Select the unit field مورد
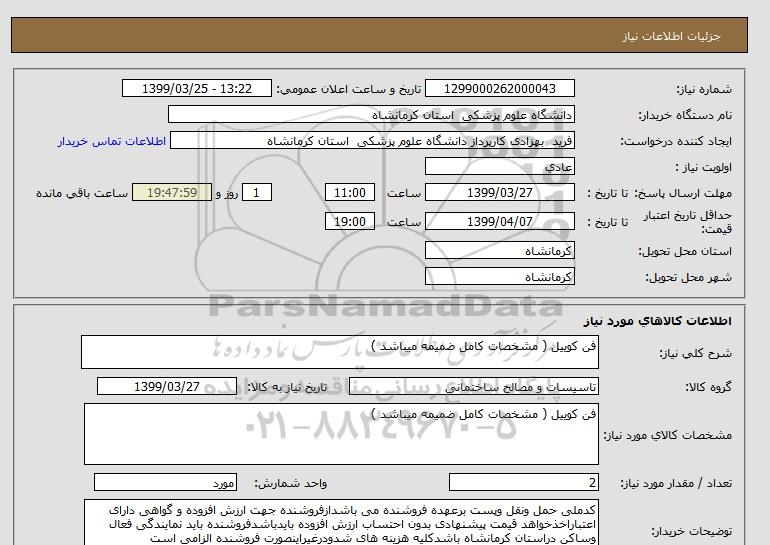The image size is (770, 545). click(x=165, y=483)
